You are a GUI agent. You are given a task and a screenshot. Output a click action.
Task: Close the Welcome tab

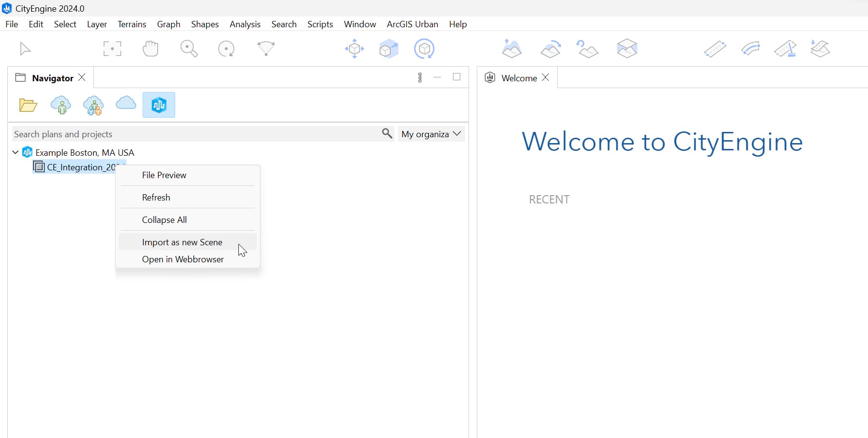point(545,77)
